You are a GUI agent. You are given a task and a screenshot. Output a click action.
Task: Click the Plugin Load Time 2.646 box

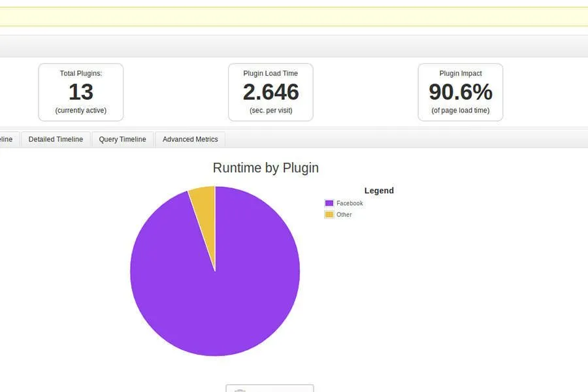(270, 92)
